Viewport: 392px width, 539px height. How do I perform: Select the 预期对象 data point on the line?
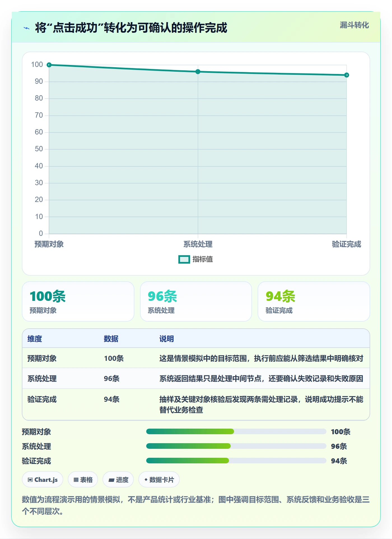(x=49, y=65)
